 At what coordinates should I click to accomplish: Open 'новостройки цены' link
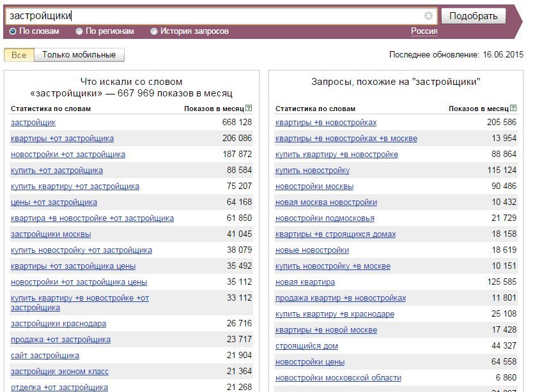[310, 362]
